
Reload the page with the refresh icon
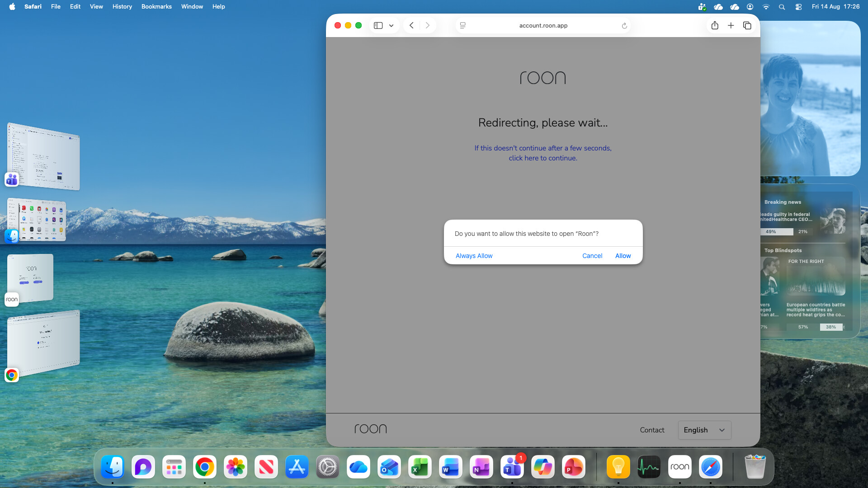pyautogui.click(x=624, y=26)
